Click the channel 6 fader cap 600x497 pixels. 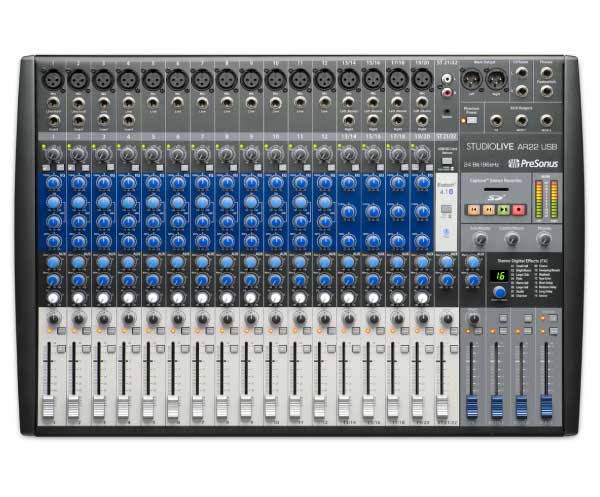pyautogui.click(x=173, y=407)
